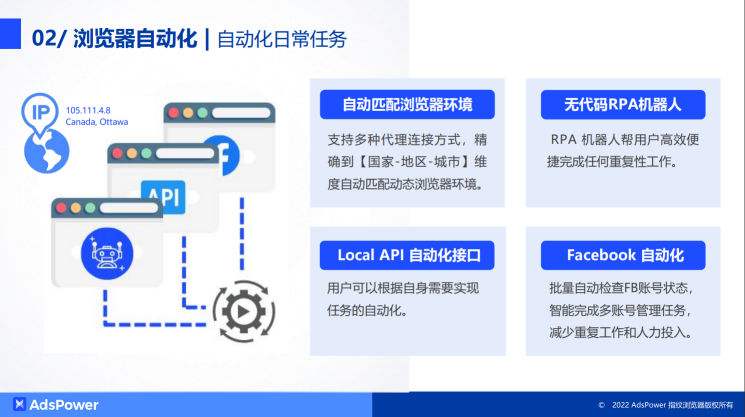Click the 支持多种代理连接方式 description text
The image size is (745, 417).
[x=406, y=161]
